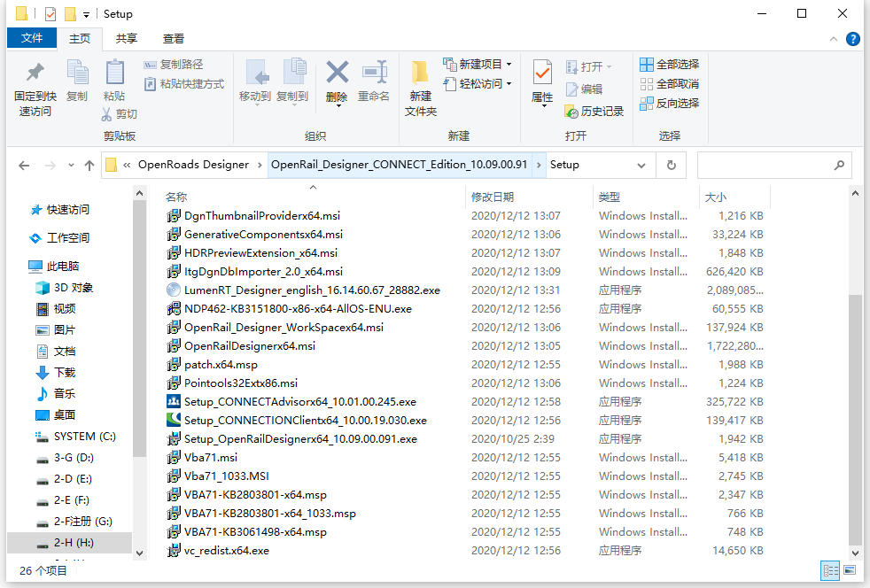This screenshot has height=588, width=870.
Task: Click Select all (全部选择)
Action: [669, 65]
